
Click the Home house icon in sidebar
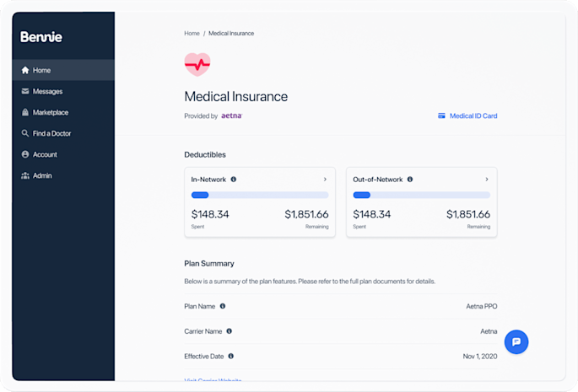click(25, 70)
